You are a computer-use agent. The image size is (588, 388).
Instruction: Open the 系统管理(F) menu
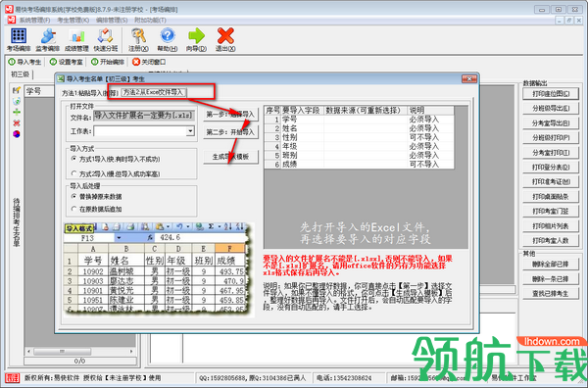(34, 20)
